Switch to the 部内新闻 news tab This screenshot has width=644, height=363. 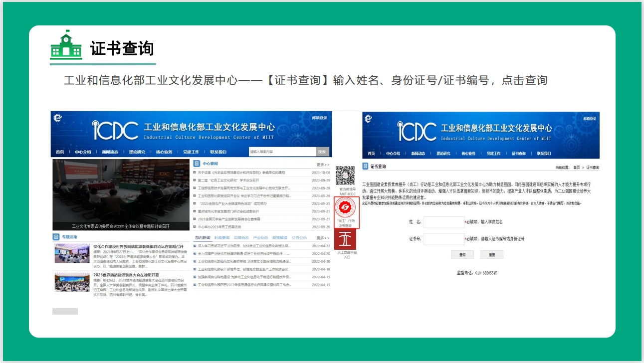coord(203,238)
